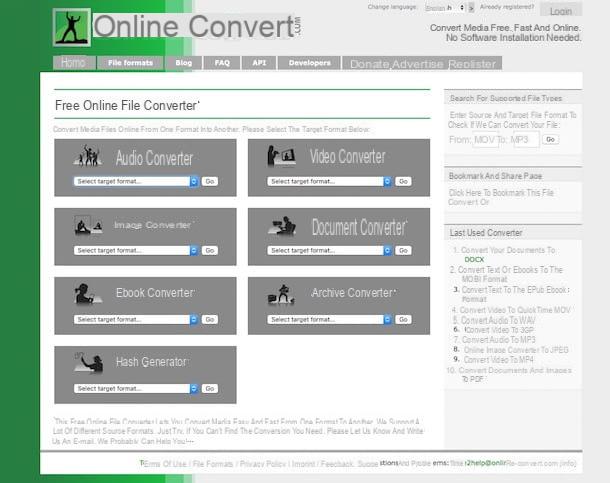
Task: Click Go button in Image Converter
Action: click(x=210, y=250)
